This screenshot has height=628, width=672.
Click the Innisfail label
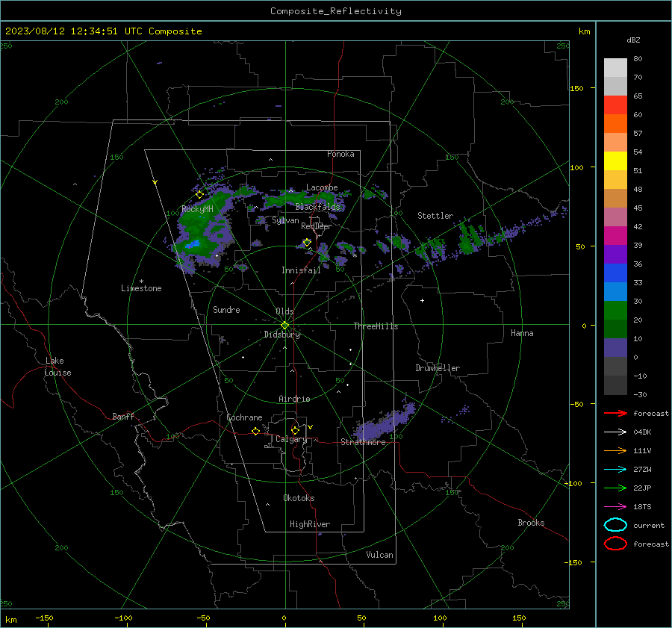301,270
